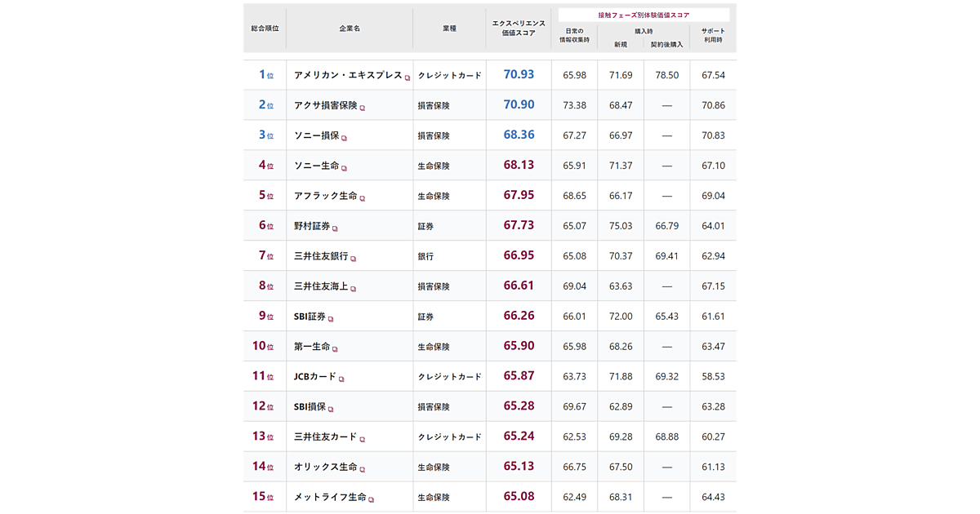Click the 68.88 value for 三井住友カード

point(666,437)
